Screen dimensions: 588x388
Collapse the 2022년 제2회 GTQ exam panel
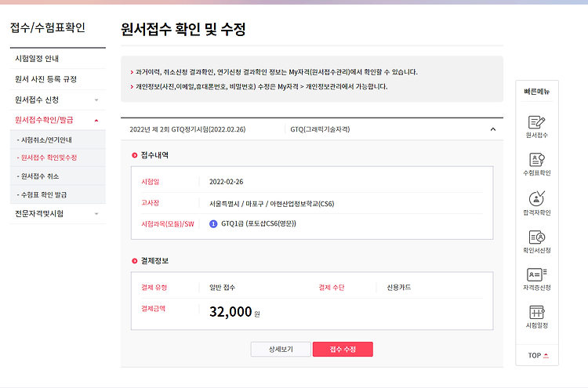[x=493, y=129]
